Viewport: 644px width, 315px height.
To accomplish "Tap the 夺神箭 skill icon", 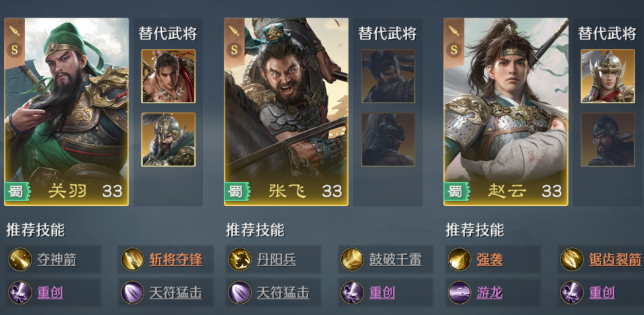I will 20,260.
